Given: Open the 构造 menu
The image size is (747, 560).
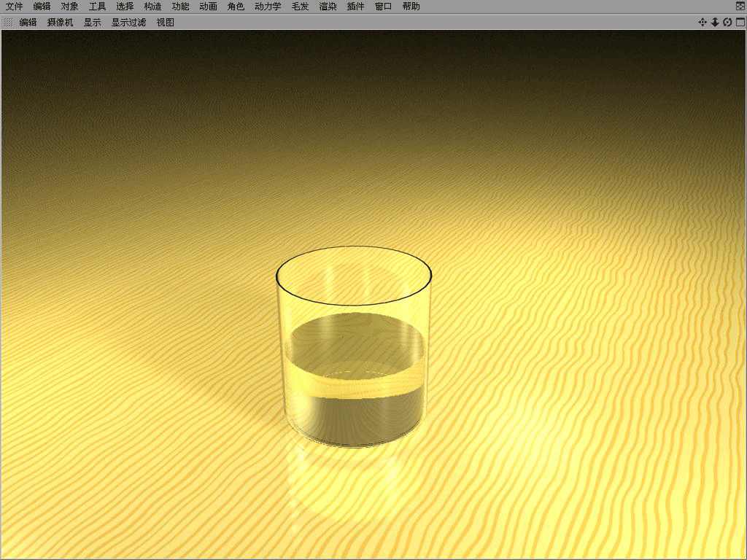Looking at the screenshot, I should coord(152,7).
